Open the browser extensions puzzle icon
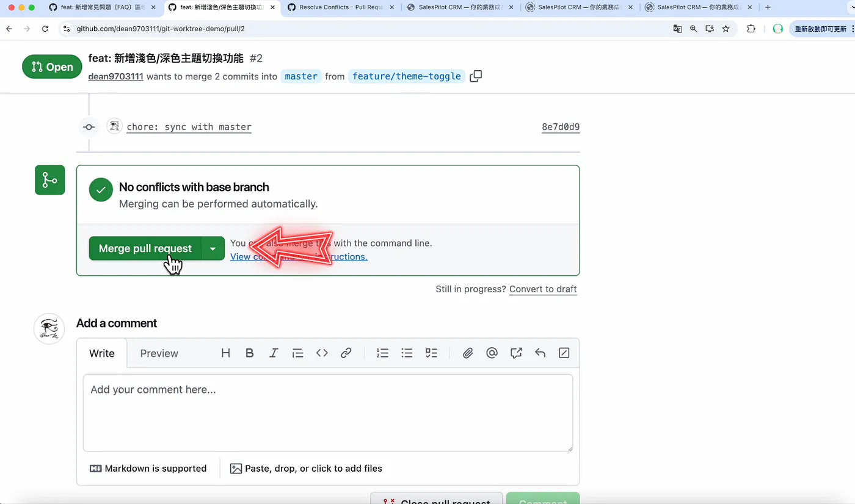Image resolution: width=855 pixels, height=504 pixels. pos(751,29)
